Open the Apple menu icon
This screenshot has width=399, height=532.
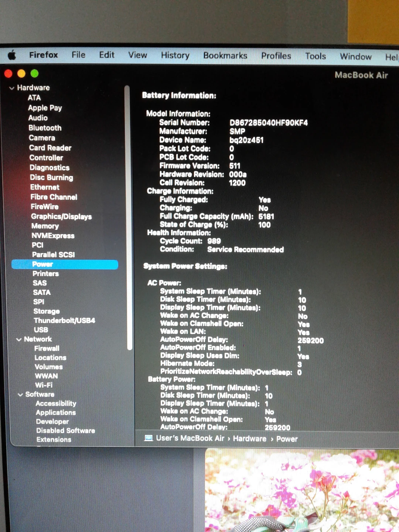[12, 55]
